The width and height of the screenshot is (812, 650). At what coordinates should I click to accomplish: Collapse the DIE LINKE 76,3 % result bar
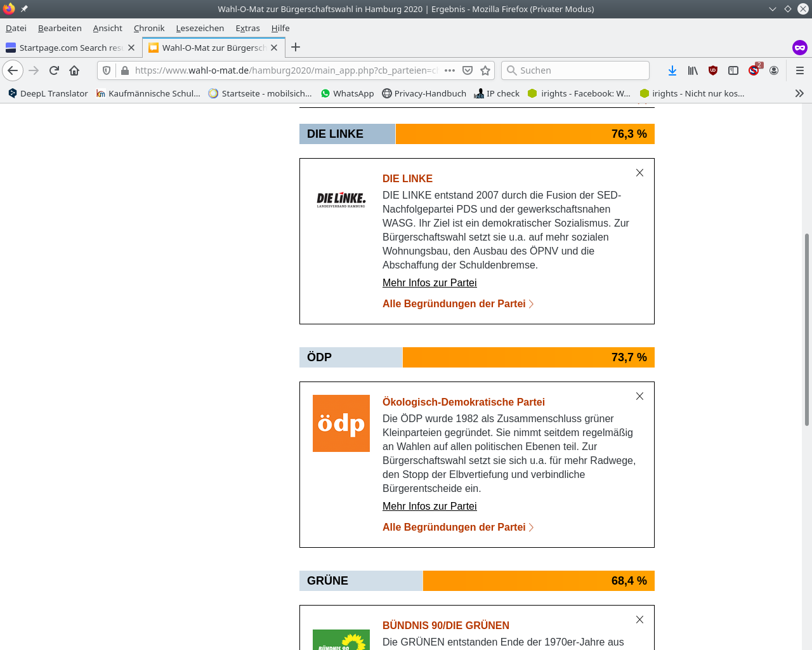[477, 134]
